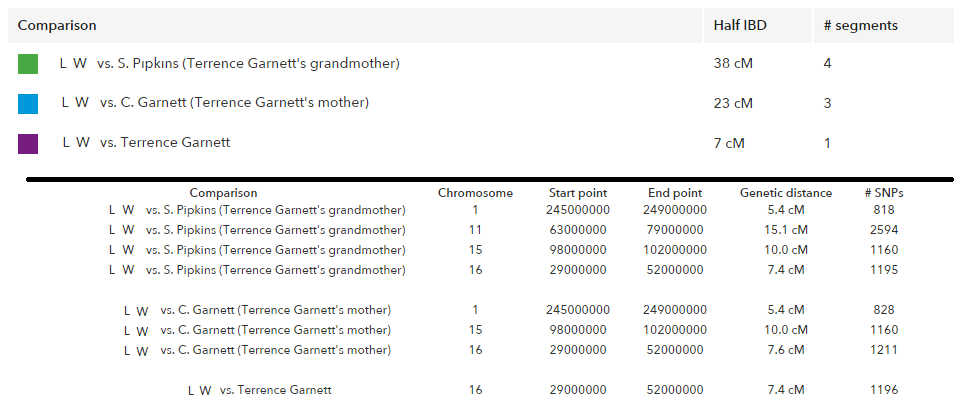Select the 23 cM Half IBD value
The width and height of the screenshot is (964, 413).
click(733, 103)
